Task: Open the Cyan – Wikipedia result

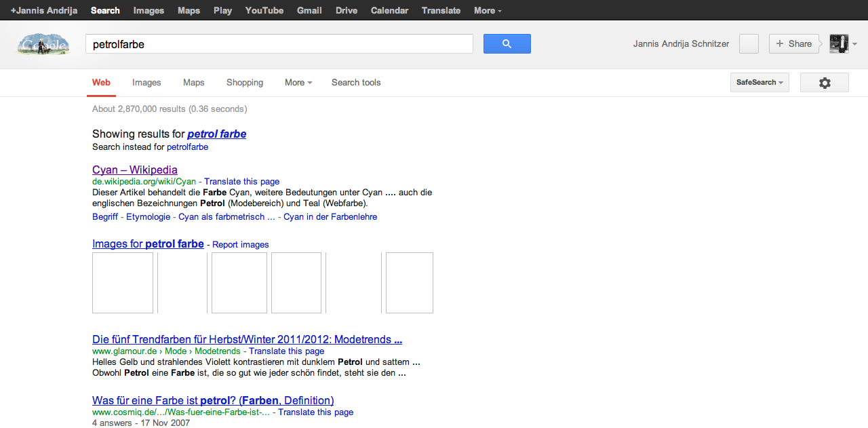Action: [135, 170]
